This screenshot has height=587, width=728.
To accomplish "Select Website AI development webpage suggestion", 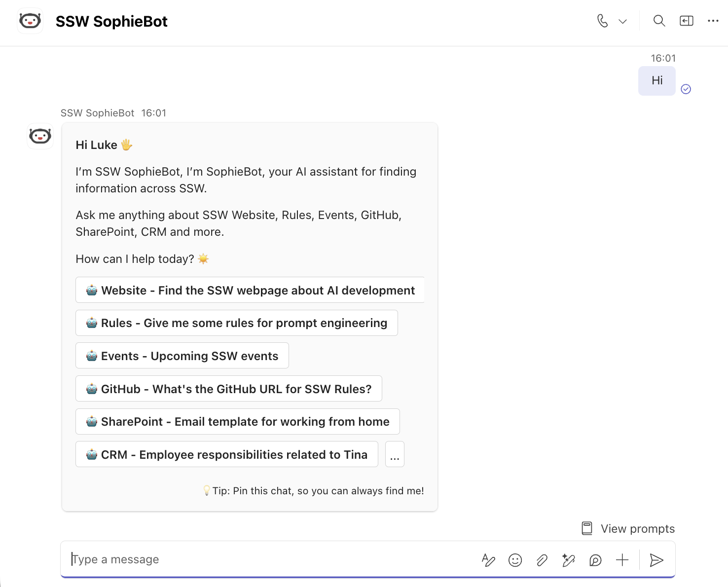I will click(x=250, y=290).
